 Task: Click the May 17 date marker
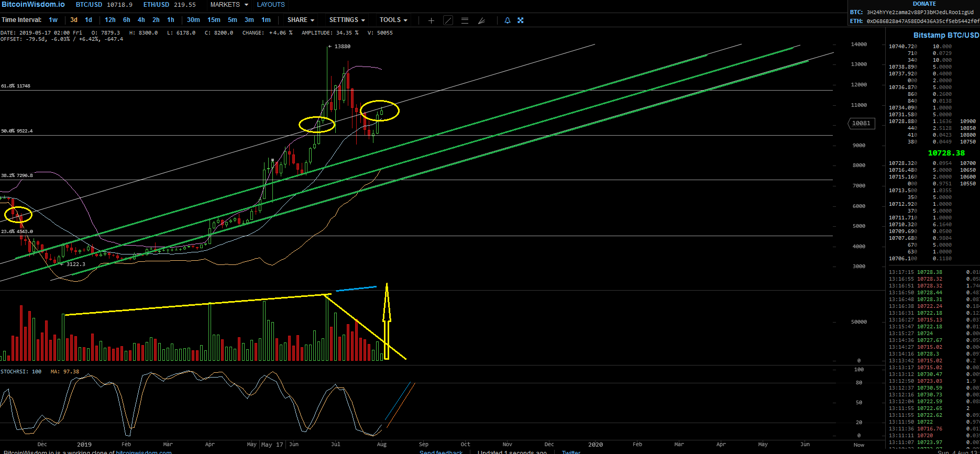pyautogui.click(x=272, y=445)
